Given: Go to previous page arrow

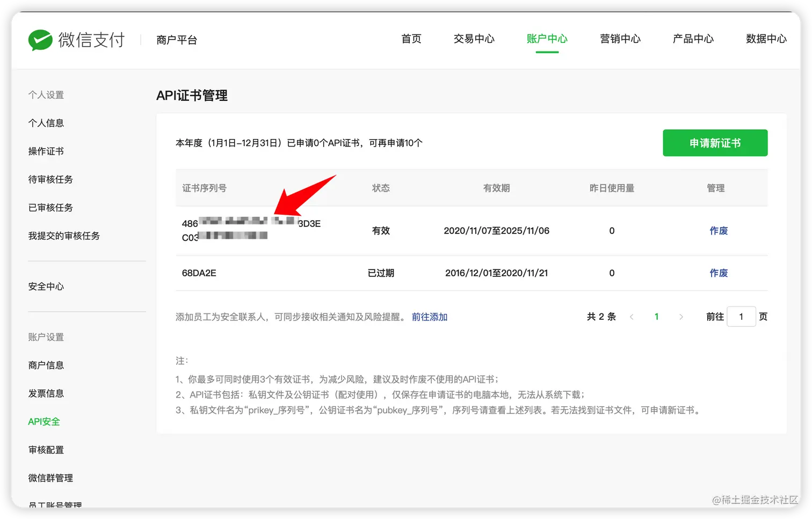Looking at the screenshot, I should [x=632, y=317].
